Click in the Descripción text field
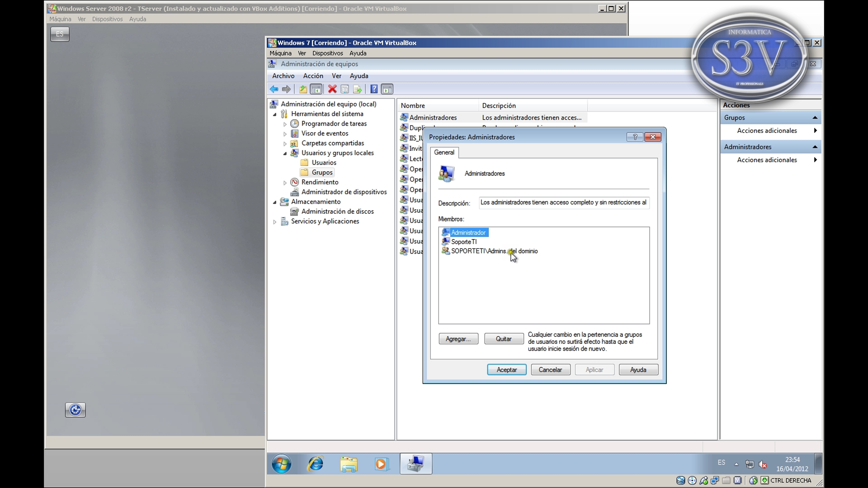868x488 pixels. pos(563,203)
